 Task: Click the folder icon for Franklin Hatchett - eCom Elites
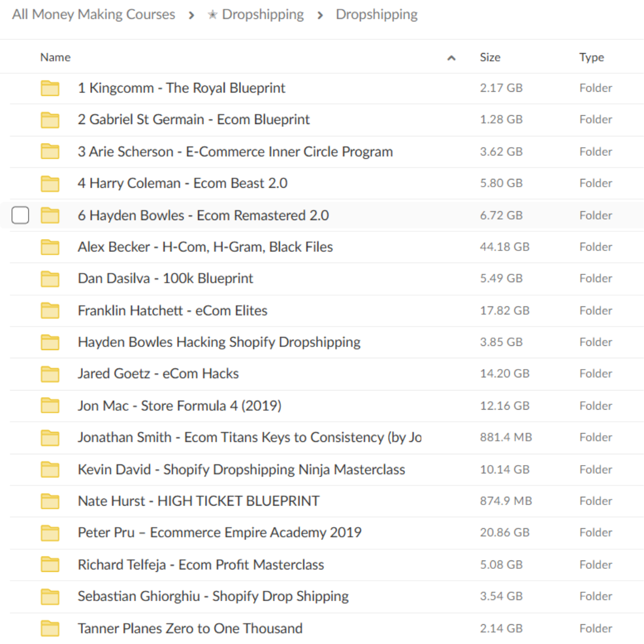click(50, 310)
